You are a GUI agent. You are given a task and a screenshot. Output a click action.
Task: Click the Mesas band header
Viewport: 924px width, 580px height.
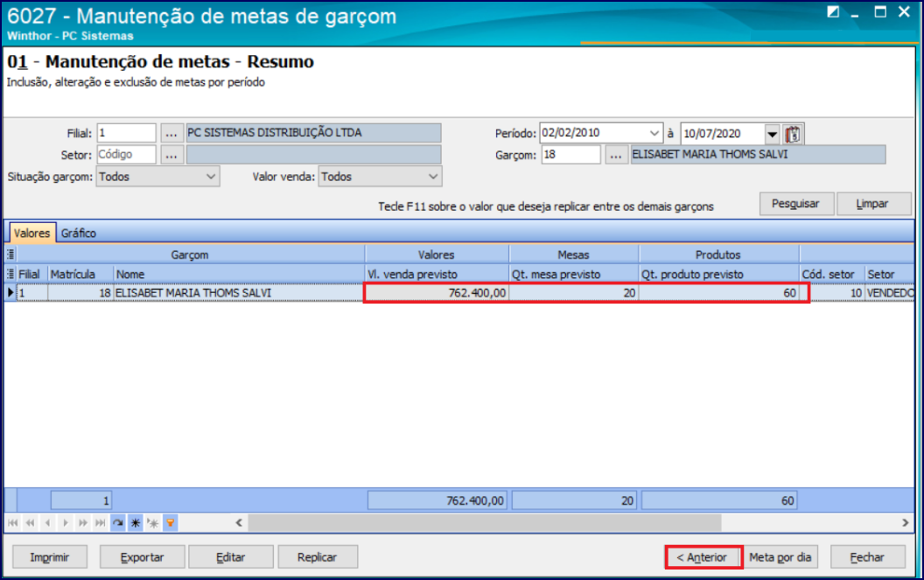click(x=574, y=255)
